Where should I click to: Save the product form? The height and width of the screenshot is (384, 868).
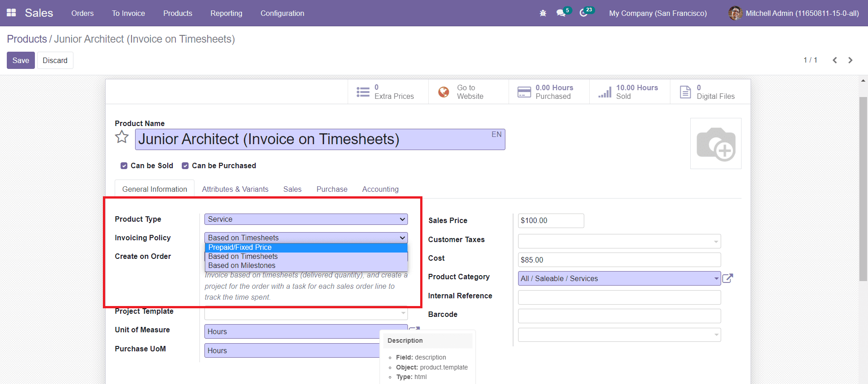(21, 60)
